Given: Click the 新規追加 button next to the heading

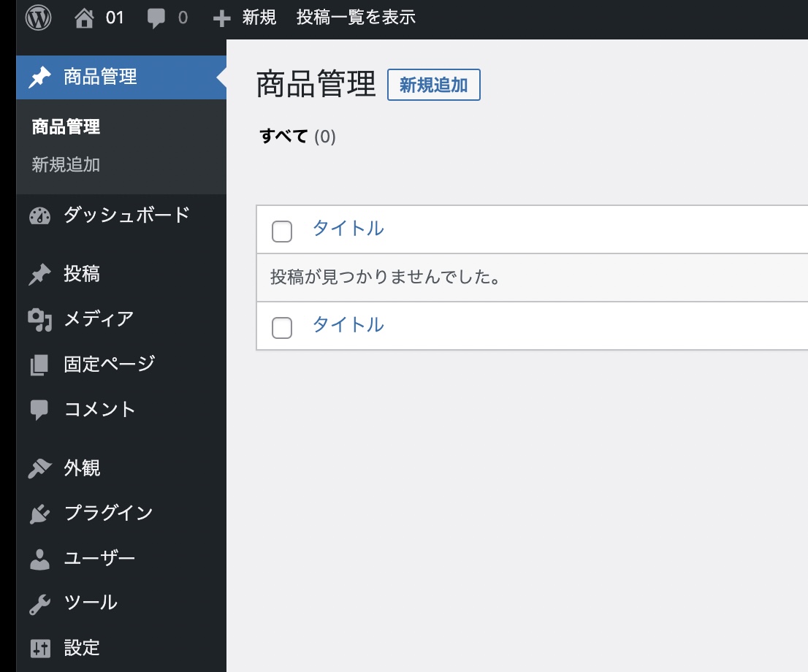Looking at the screenshot, I should tap(435, 85).
